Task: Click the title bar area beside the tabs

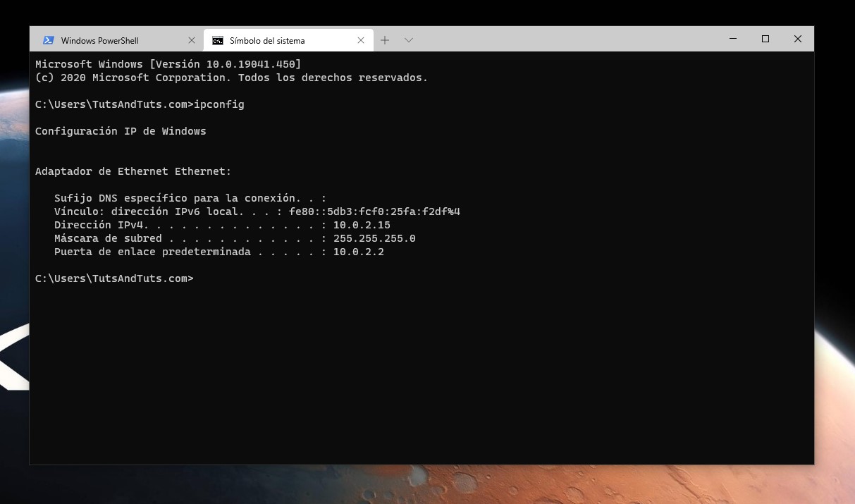Action: [x=564, y=39]
